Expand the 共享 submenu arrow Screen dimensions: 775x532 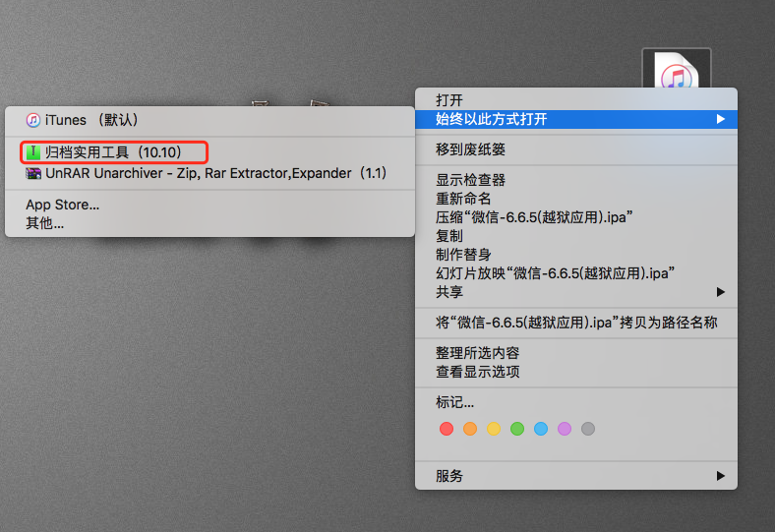(721, 292)
